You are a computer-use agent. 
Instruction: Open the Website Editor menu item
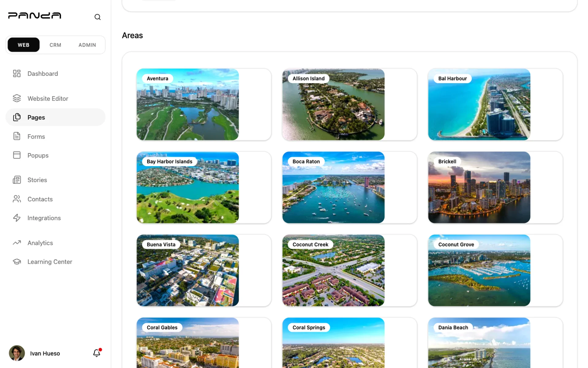click(x=55, y=98)
